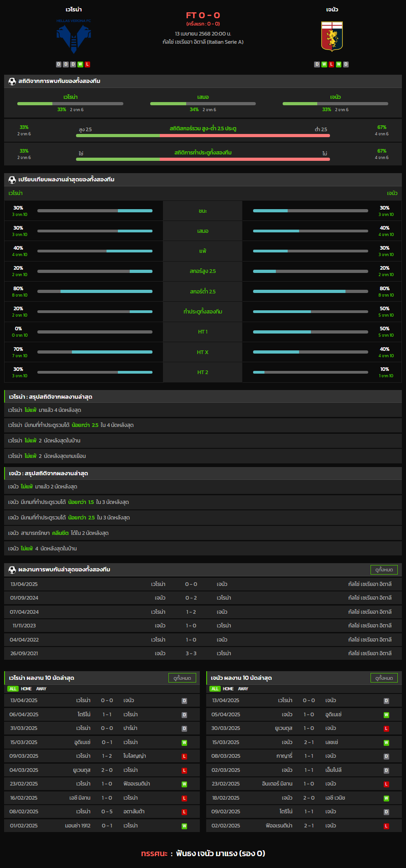The image size is (406, 868).
Task: Click the W badge on Verona's 01/02/2025 row
Action: pyautogui.click(x=184, y=826)
